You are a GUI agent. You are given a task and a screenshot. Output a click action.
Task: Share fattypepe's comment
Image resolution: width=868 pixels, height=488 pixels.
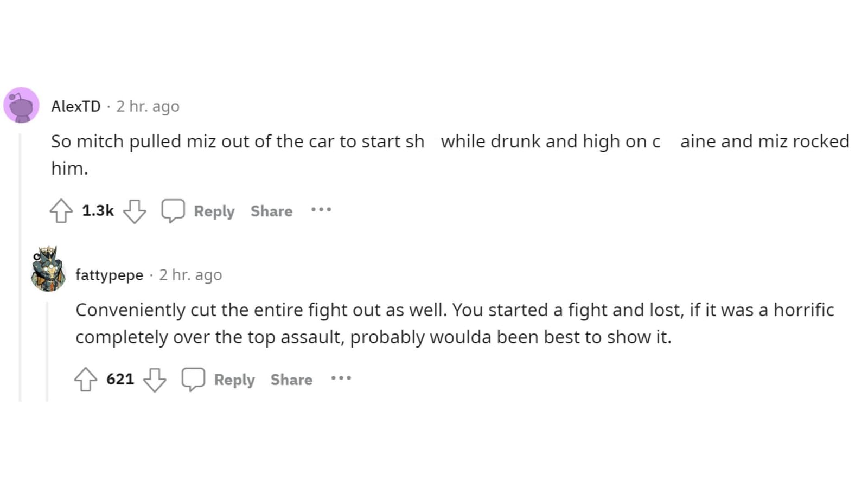click(x=291, y=380)
